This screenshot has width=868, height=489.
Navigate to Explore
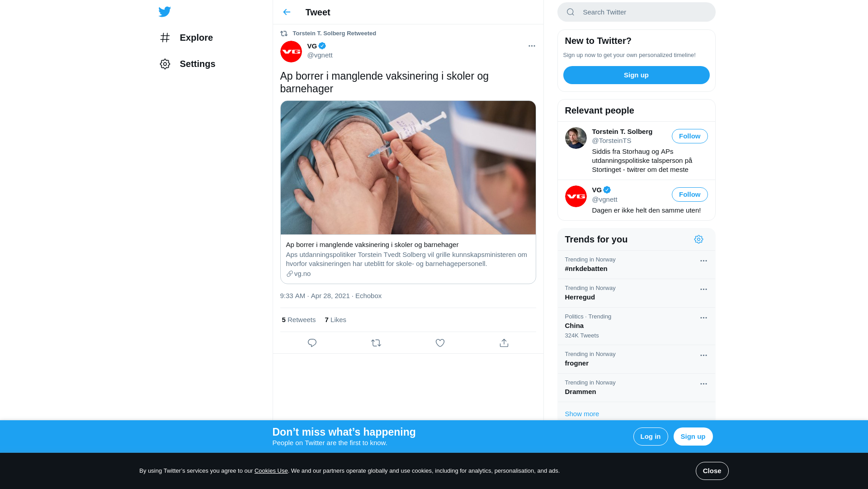tap(186, 38)
